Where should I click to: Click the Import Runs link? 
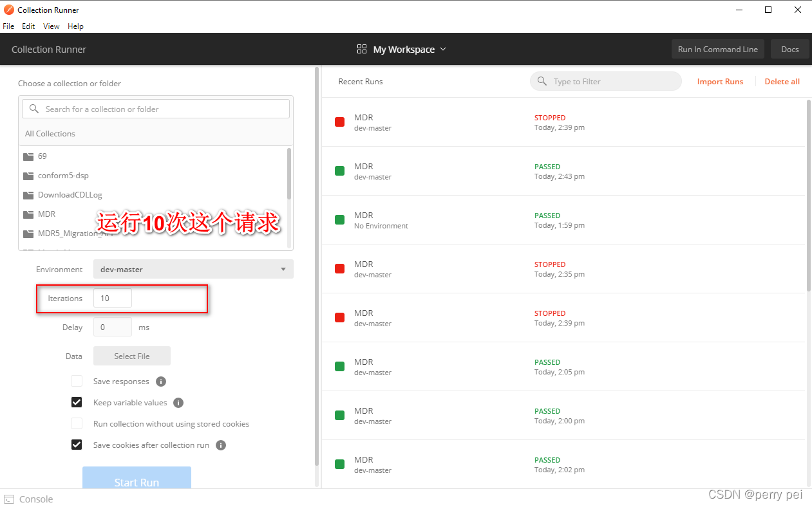pyautogui.click(x=720, y=82)
